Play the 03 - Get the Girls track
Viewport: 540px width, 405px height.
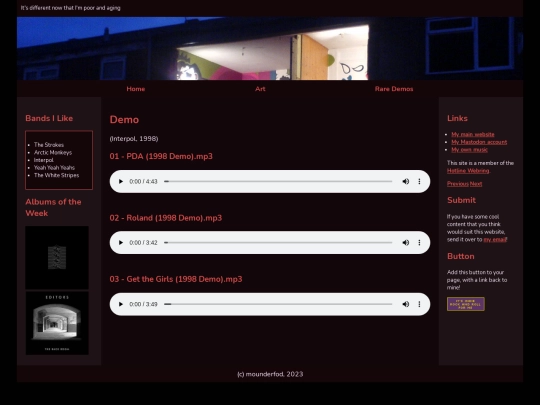point(121,304)
